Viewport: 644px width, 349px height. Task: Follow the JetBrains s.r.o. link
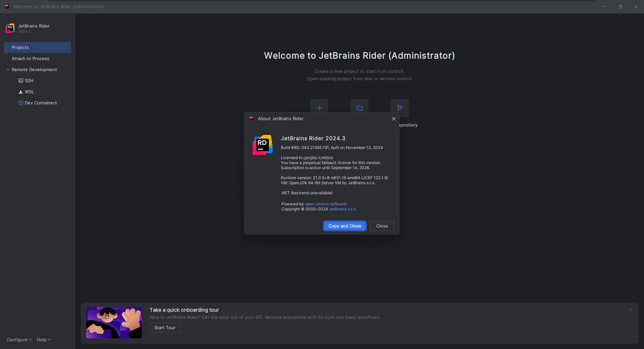coord(342,209)
